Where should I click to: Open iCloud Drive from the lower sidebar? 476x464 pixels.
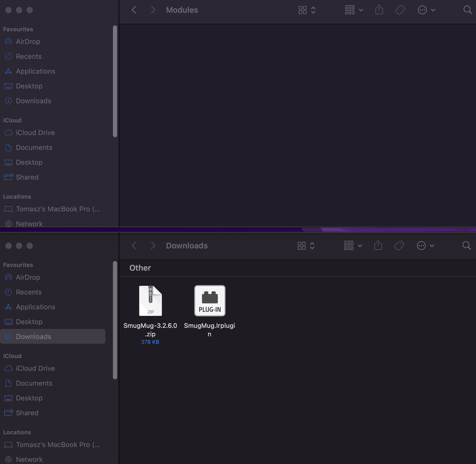point(34,368)
